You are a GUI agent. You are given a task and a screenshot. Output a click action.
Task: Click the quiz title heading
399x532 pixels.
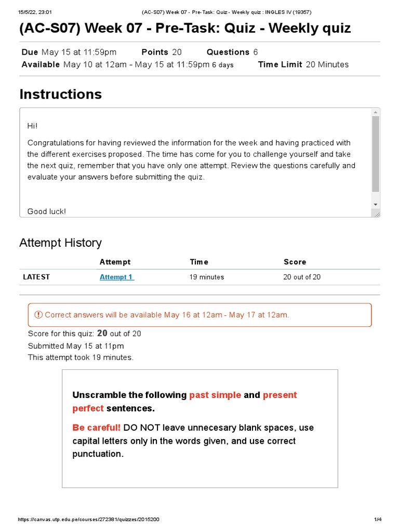(x=185, y=28)
